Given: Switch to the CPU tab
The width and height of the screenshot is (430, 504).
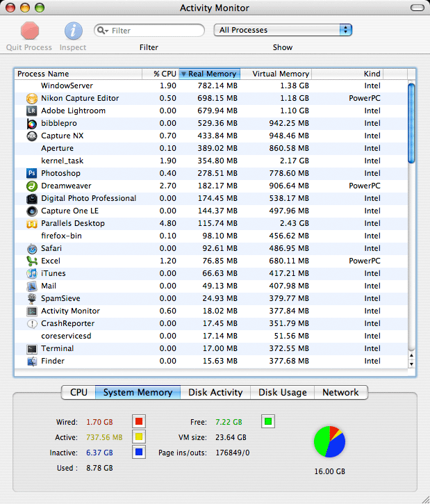Looking at the screenshot, I should 78,393.
